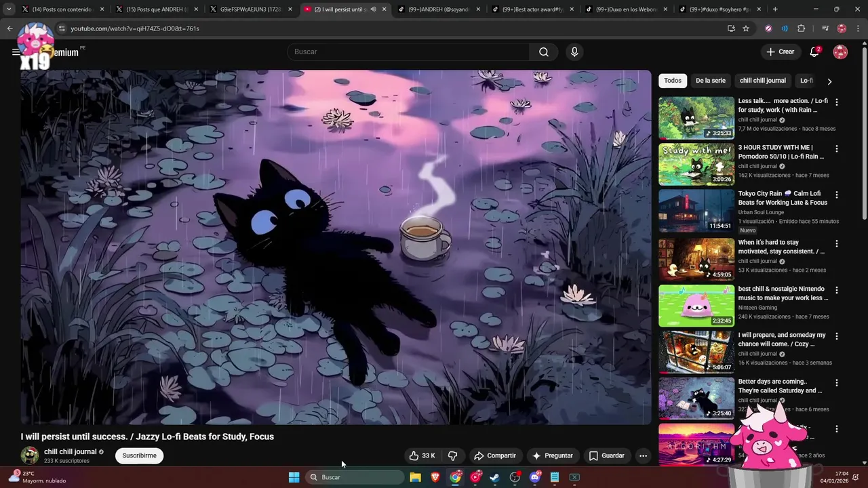Viewport: 868px width, 488px height.
Task: Click the Preguntar button
Action: (553, 455)
